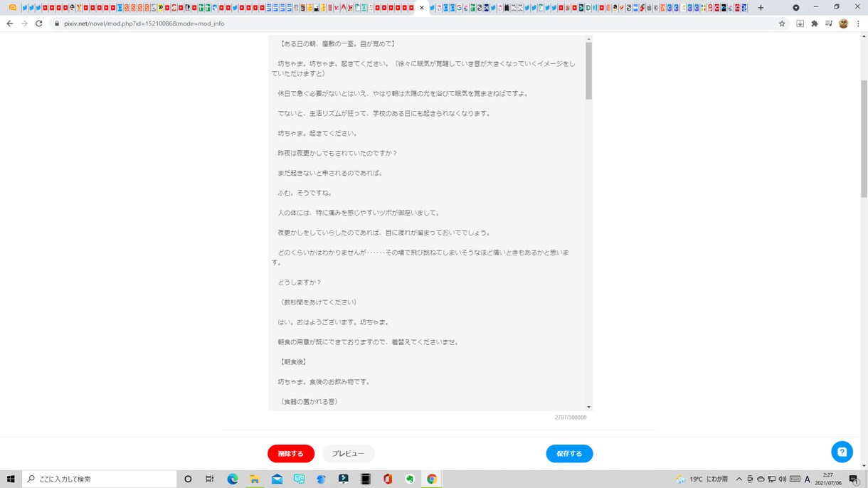This screenshot has height=488, width=868.
Task: Click the textarea scroll-down arrow
Action: click(x=588, y=407)
